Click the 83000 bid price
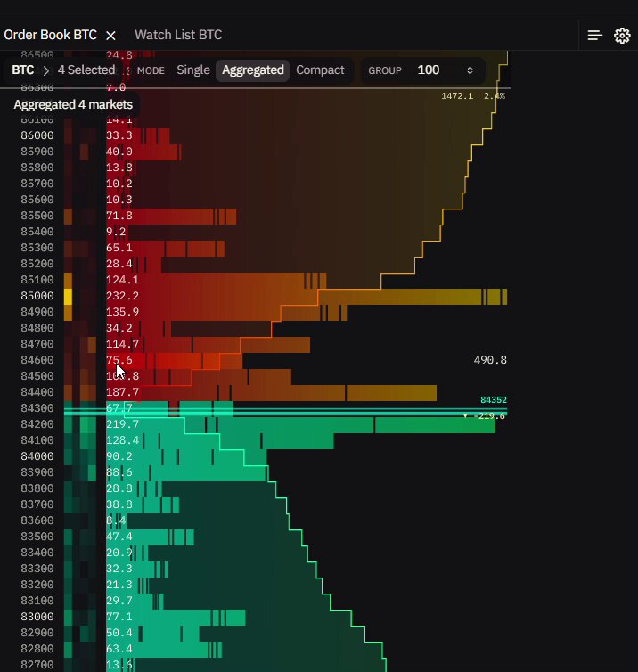This screenshot has width=638, height=672. pyautogui.click(x=37, y=617)
